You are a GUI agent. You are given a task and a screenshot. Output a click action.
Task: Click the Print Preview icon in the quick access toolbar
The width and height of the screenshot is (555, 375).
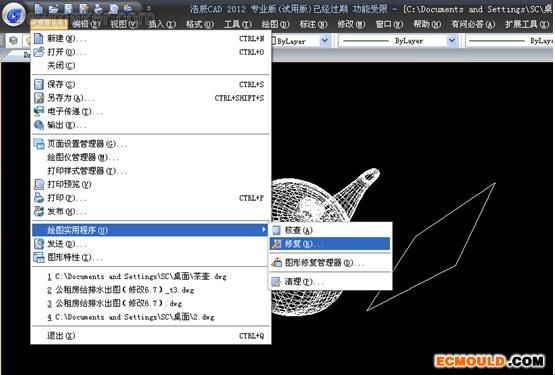[x=113, y=8]
